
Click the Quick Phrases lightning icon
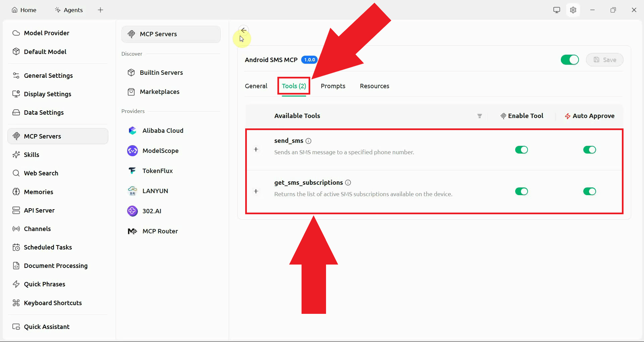tap(16, 284)
